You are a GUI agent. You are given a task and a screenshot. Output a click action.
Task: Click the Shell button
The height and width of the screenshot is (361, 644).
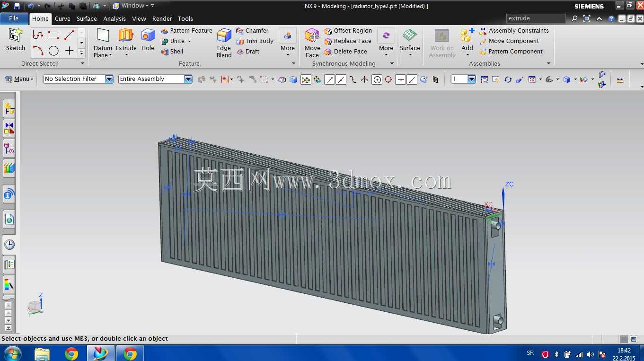point(172,52)
